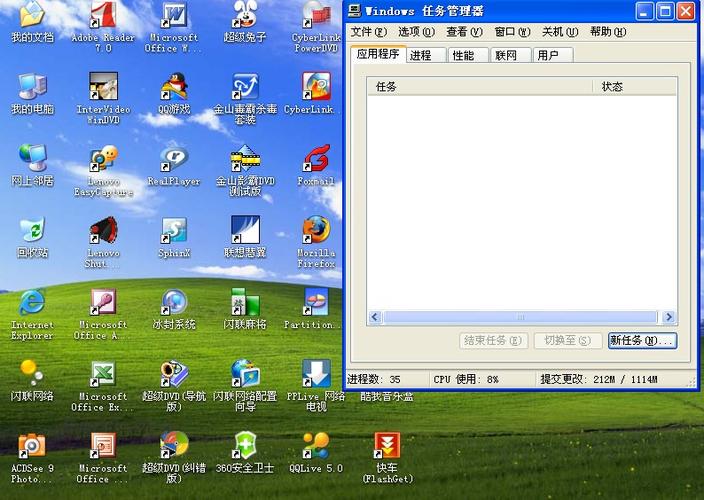704x500 pixels.
Task: Click the 切换至(S) button
Action: click(x=568, y=341)
